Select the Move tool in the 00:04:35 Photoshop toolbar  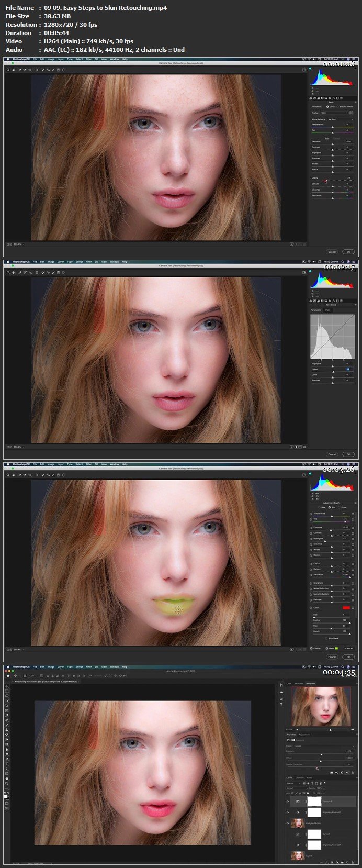coord(7,686)
